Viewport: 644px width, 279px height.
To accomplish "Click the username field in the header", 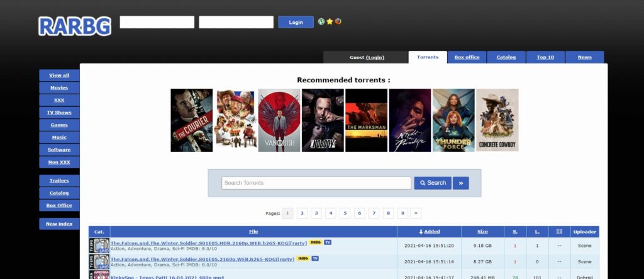I will 157,22.
